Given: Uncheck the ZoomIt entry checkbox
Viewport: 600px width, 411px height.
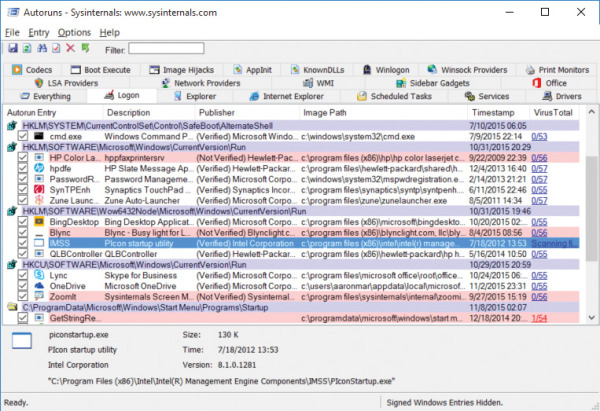Looking at the screenshot, I should (23, 297).
